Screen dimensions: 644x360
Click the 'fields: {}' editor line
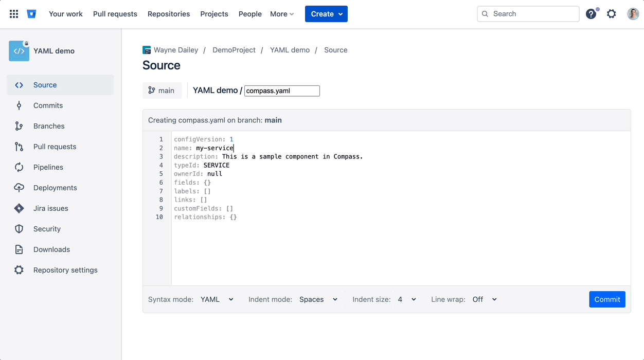click(192, 183)
